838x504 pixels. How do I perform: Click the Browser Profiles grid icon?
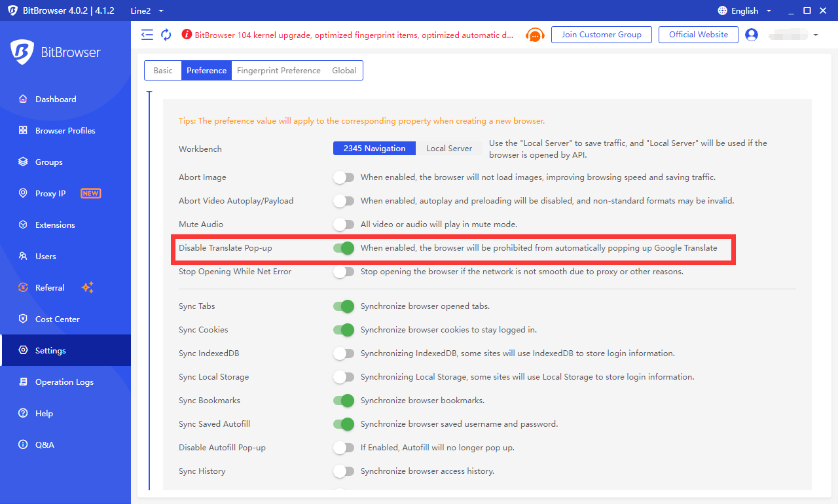click(23, 131)
